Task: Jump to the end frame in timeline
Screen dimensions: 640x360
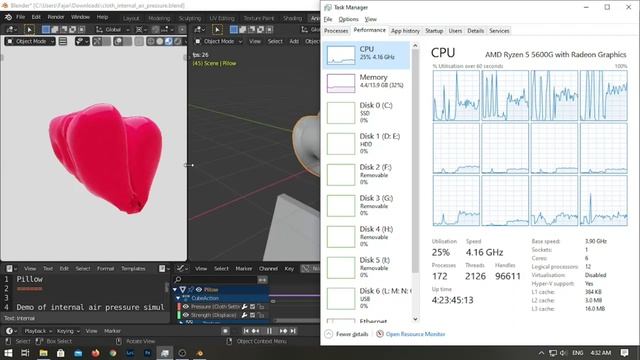Action: coord(293,331)
